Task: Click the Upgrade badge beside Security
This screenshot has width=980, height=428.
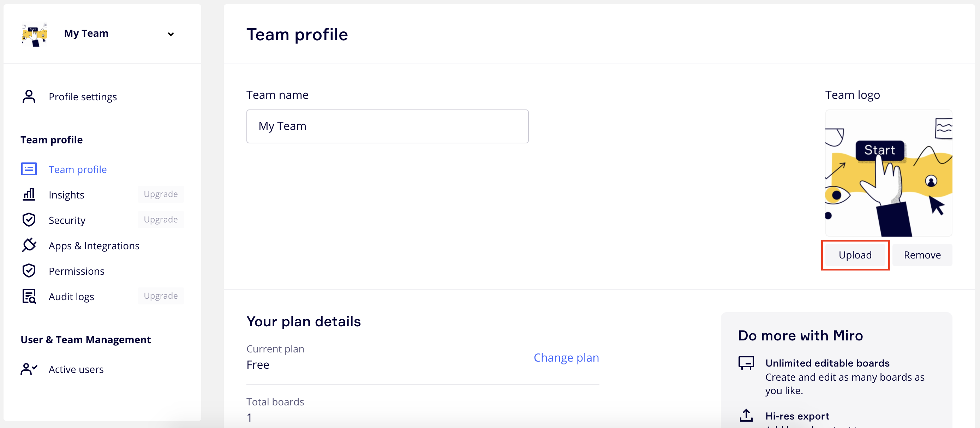Action: coord(161,220)
